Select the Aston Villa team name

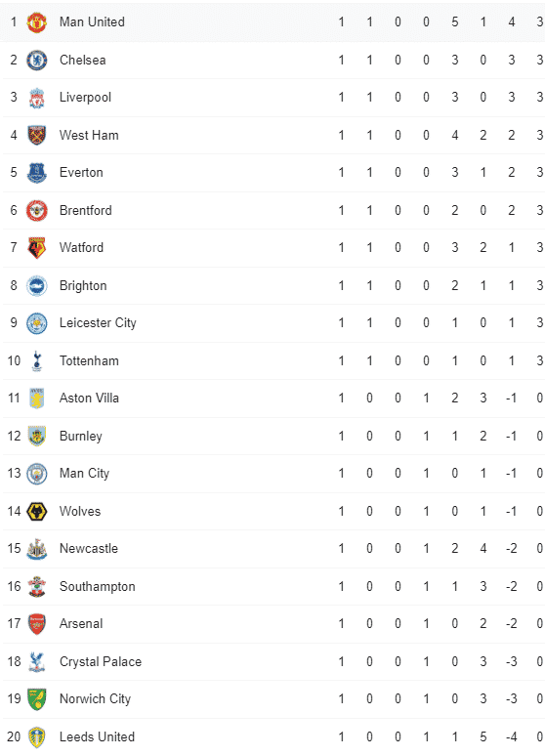tap(89, 399)
